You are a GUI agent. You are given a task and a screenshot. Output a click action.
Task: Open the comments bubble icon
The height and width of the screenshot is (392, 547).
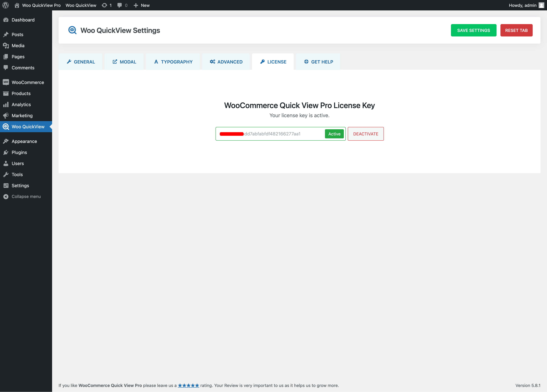point(120,5)
